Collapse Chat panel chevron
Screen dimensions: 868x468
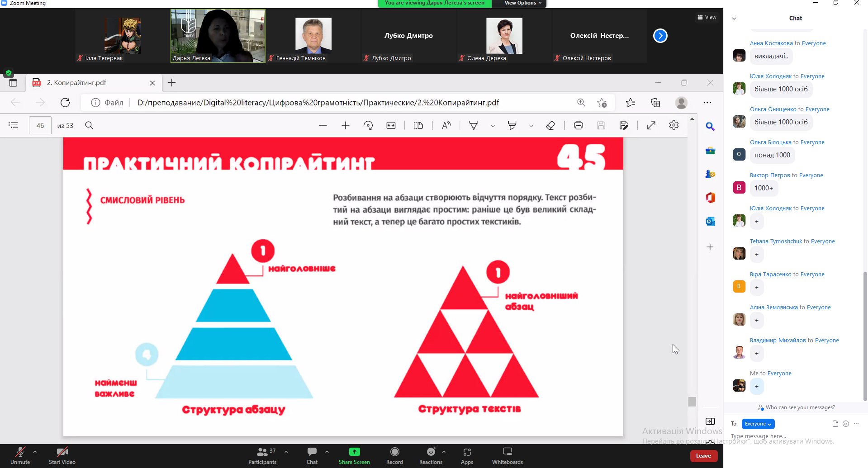pos(734,19)
